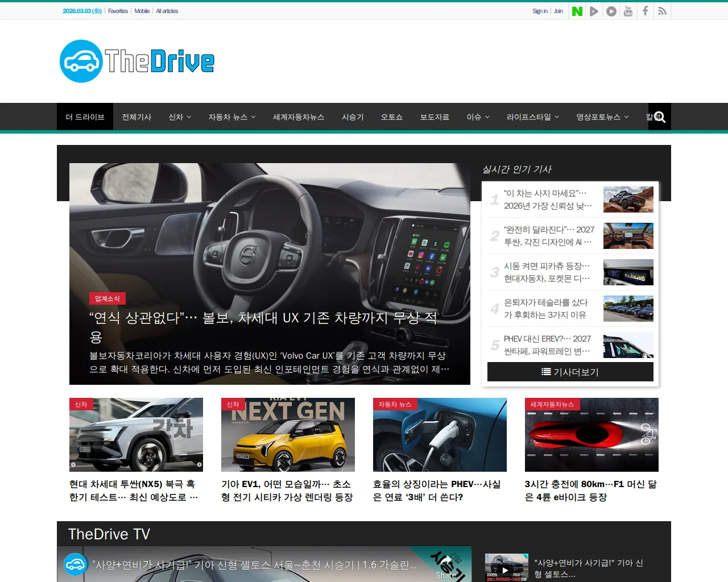Select the 전체기사 menu item

pos(136,117)
